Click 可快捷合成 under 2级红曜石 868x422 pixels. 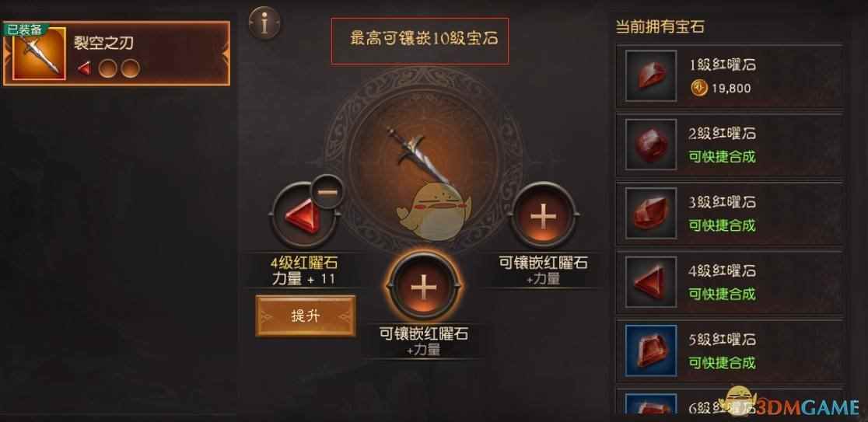tap(722, 157)
